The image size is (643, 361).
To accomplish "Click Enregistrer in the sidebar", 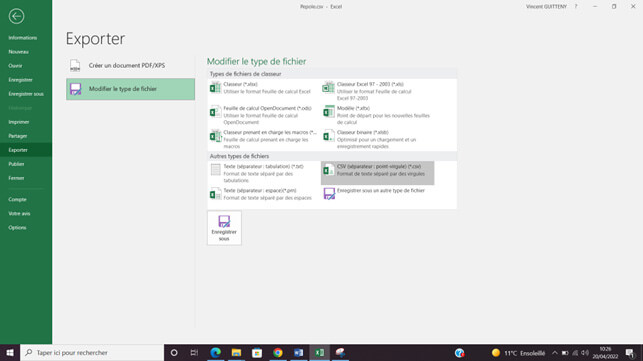I will [21, 80].
